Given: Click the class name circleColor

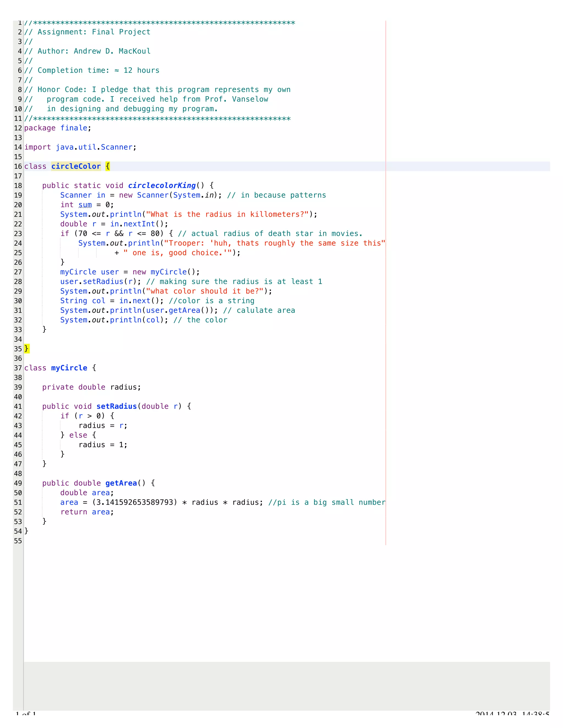Looking at the screenshot, I should pyautogui.click(x=76, y=166).
